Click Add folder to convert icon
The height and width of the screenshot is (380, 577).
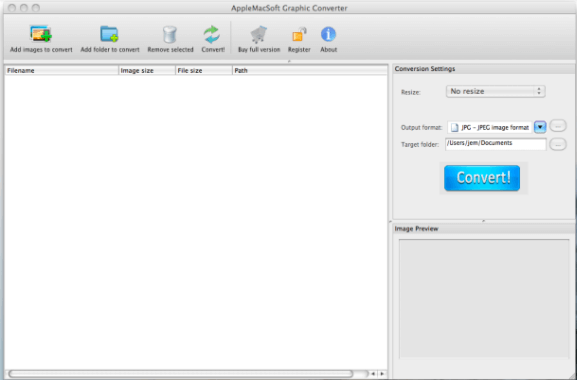[109, 34]
